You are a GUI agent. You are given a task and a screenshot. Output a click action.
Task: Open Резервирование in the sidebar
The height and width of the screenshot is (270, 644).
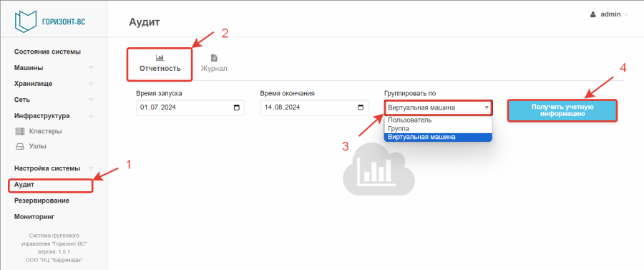[42, 201]
